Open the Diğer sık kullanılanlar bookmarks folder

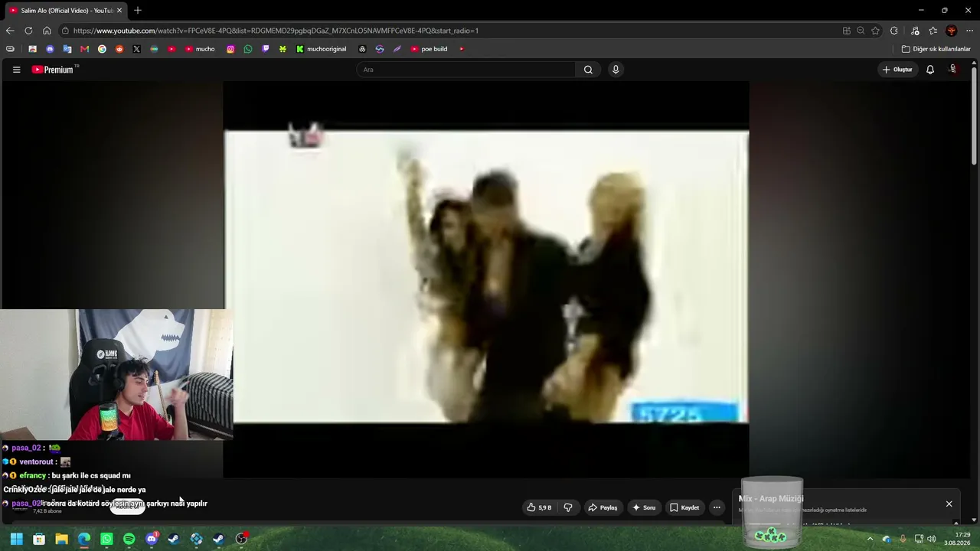click(x=936, y=49)
